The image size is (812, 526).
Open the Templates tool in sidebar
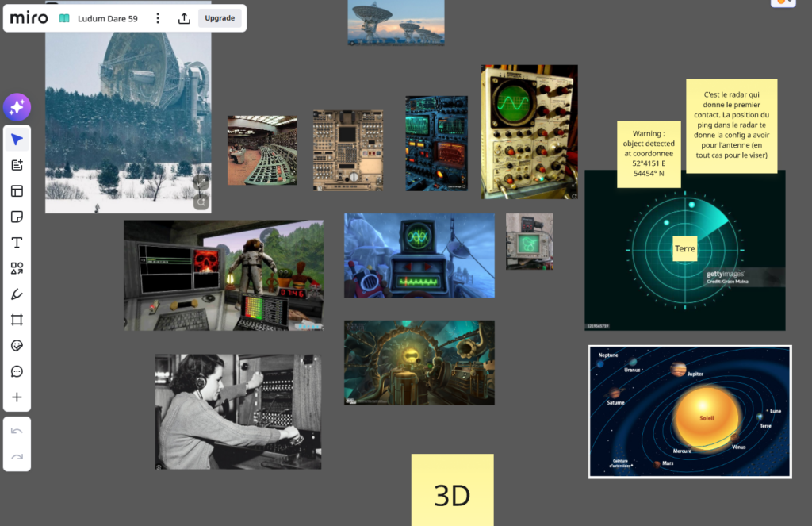pos(17,190)
